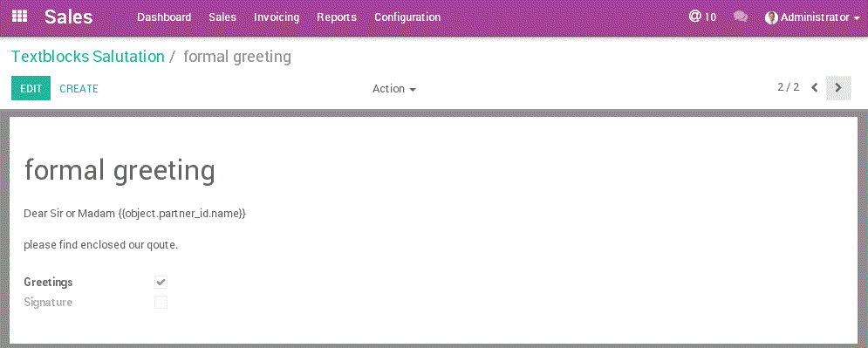Open the Invoicing menu
Viewport: 868px width, 348px height.
click(277, 17)
